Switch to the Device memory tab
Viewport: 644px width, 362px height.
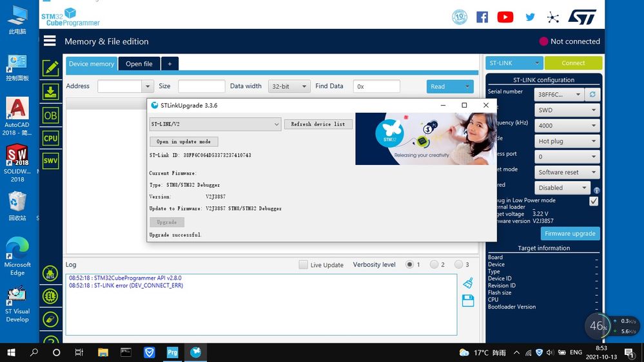tap(92, 64)
